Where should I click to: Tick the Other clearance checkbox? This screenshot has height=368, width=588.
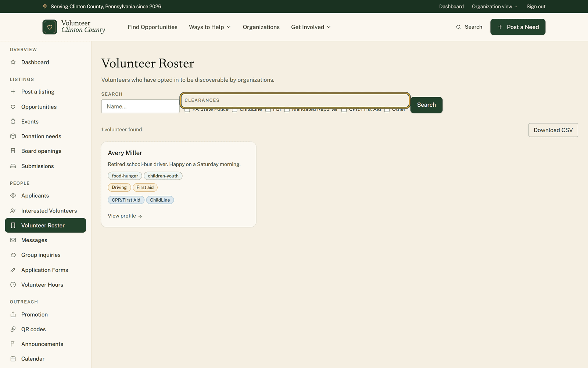[387, 110]
